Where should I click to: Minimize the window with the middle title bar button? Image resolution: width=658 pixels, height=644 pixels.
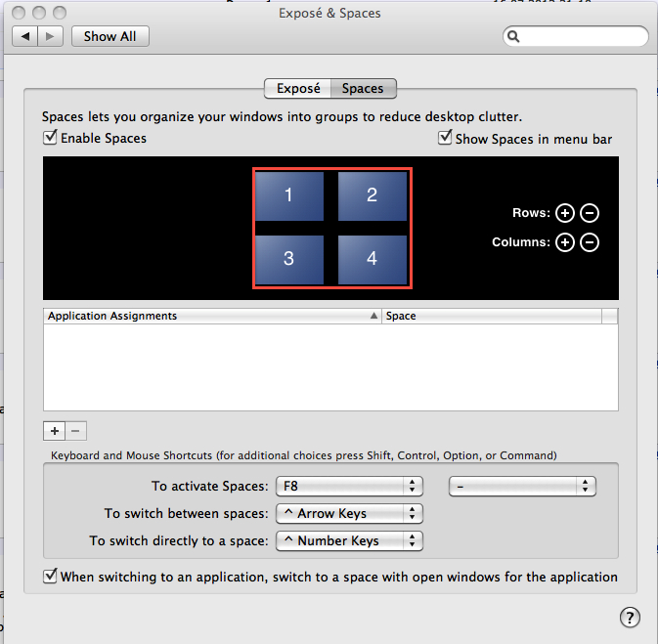coord(39,13)
